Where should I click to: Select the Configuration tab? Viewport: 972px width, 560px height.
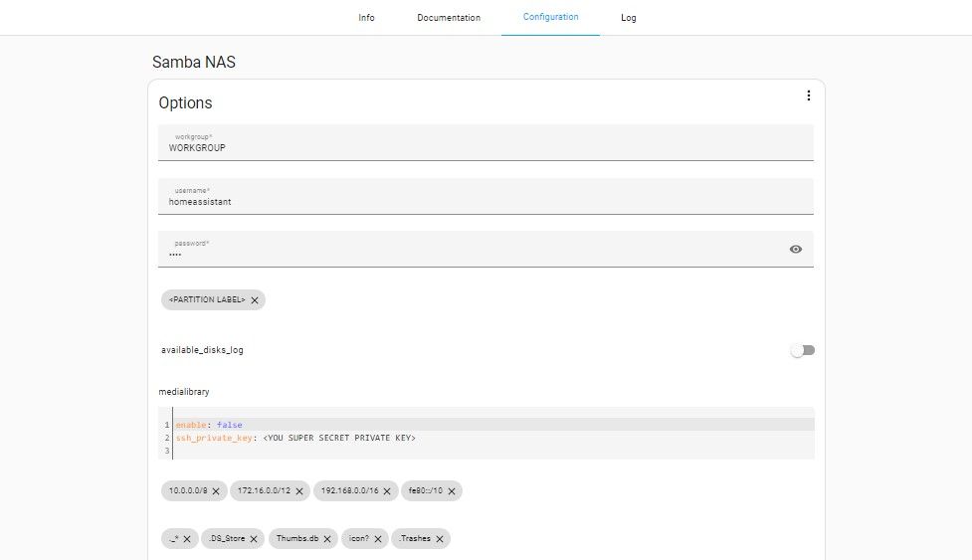(550, 17)
